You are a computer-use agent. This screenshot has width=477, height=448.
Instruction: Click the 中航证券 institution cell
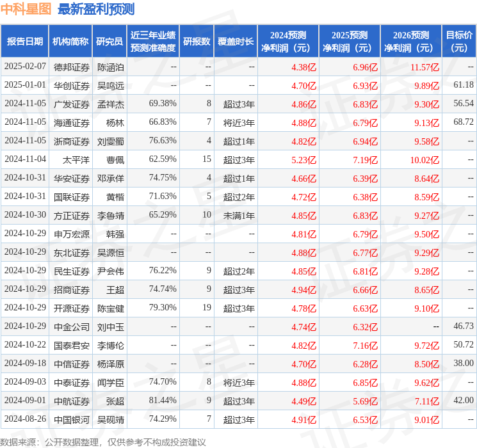pyautogui.click(x=72, y=401)
